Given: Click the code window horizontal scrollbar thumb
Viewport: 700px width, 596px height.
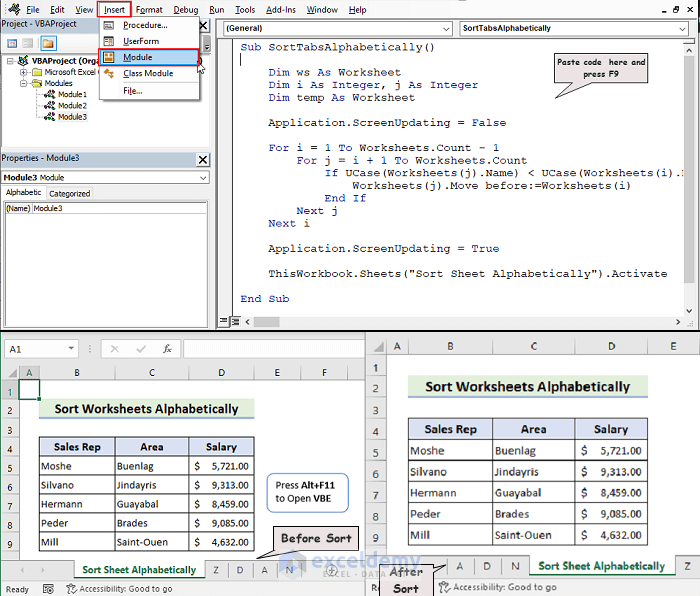Looking at the screenshot, I should click(x=267, y=321).
